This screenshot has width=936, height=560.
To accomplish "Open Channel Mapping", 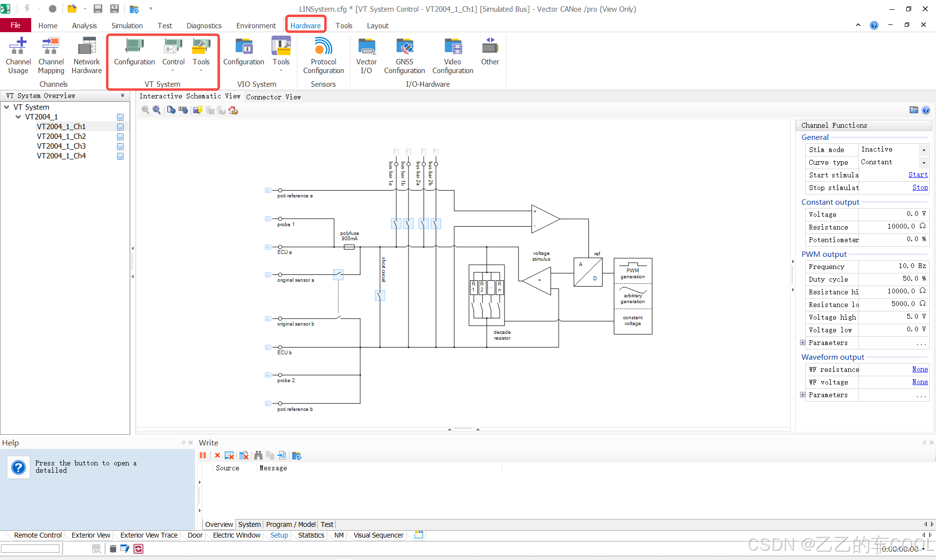I will point(51,55).
